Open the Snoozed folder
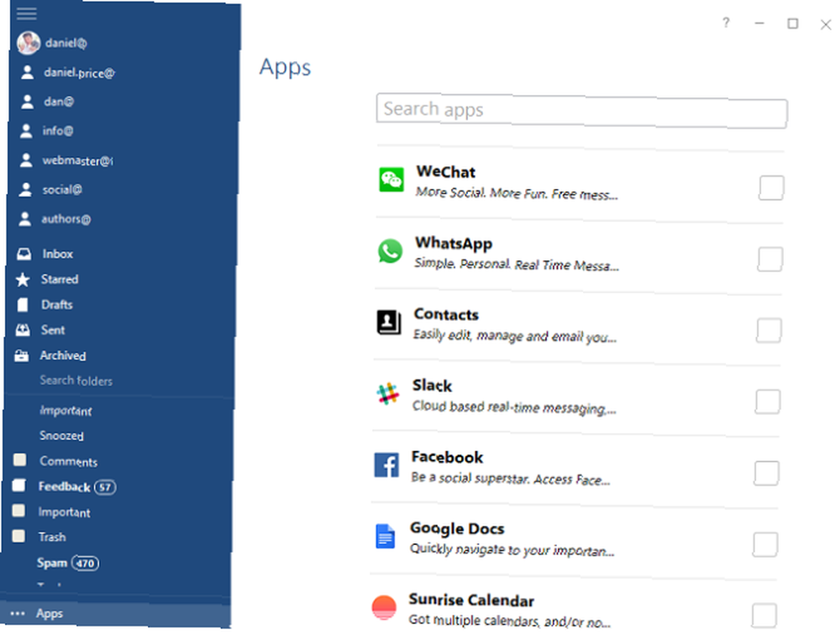 tap(61, 435)
